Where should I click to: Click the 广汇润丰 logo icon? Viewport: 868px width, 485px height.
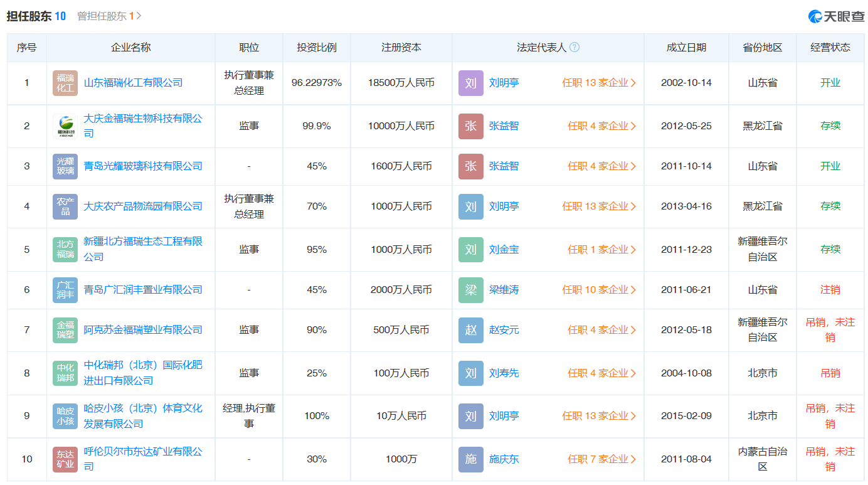pos(65,290)
